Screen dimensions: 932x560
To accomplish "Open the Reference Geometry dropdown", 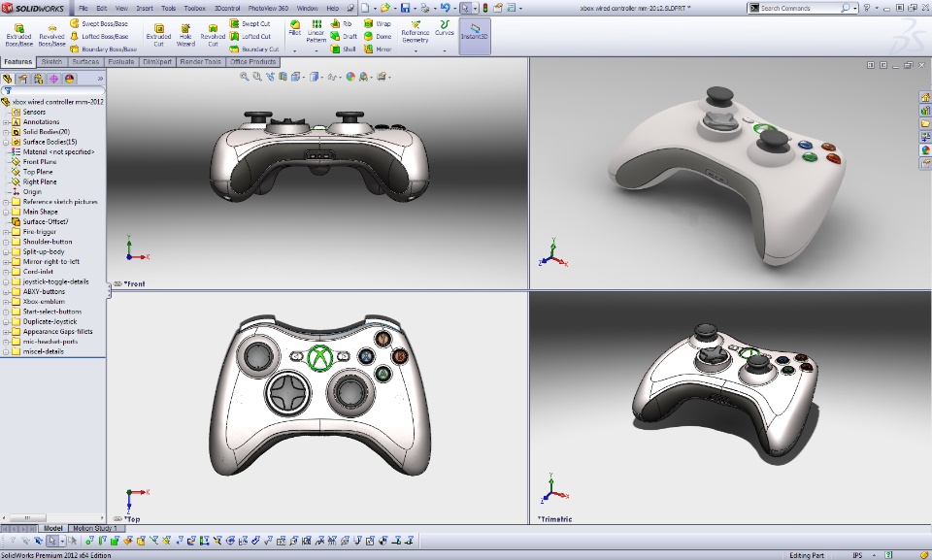I will 415,50.
